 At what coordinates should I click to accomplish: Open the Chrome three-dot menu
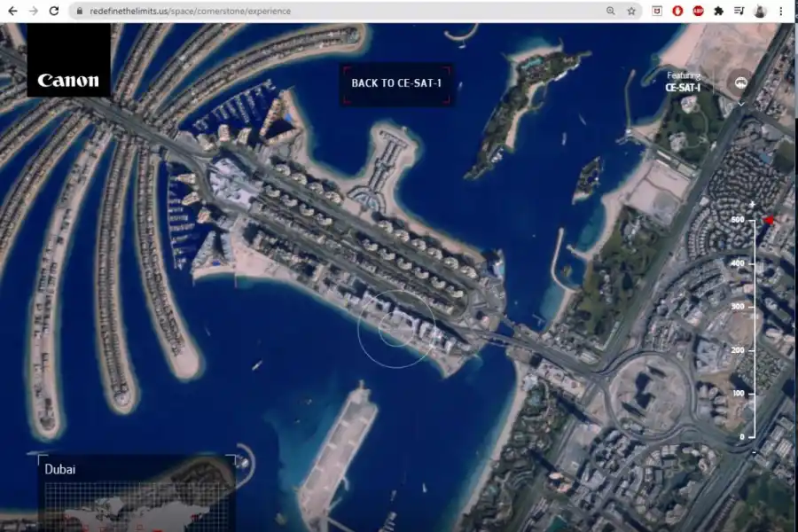tap(781, 11)
